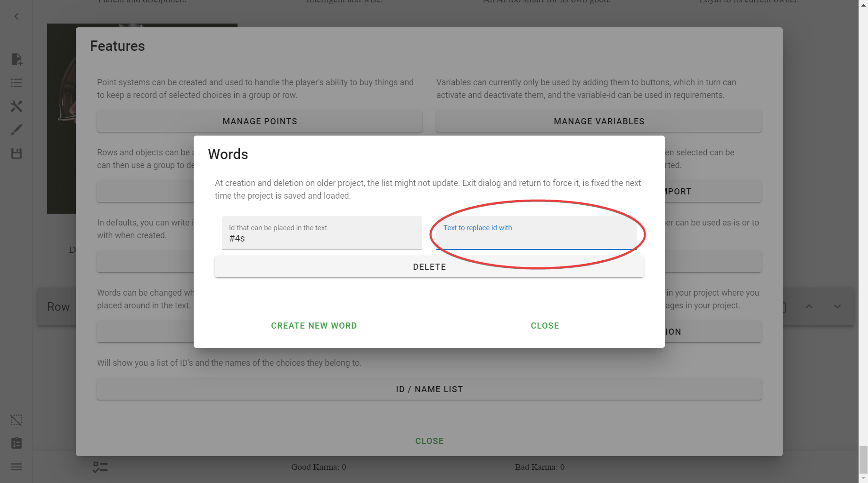The height and width of the screenshot is (483, 868).
Task: Open the clipboard checklist icon in the sidebar
Action: pyautogui.click(x=16, y=443)
